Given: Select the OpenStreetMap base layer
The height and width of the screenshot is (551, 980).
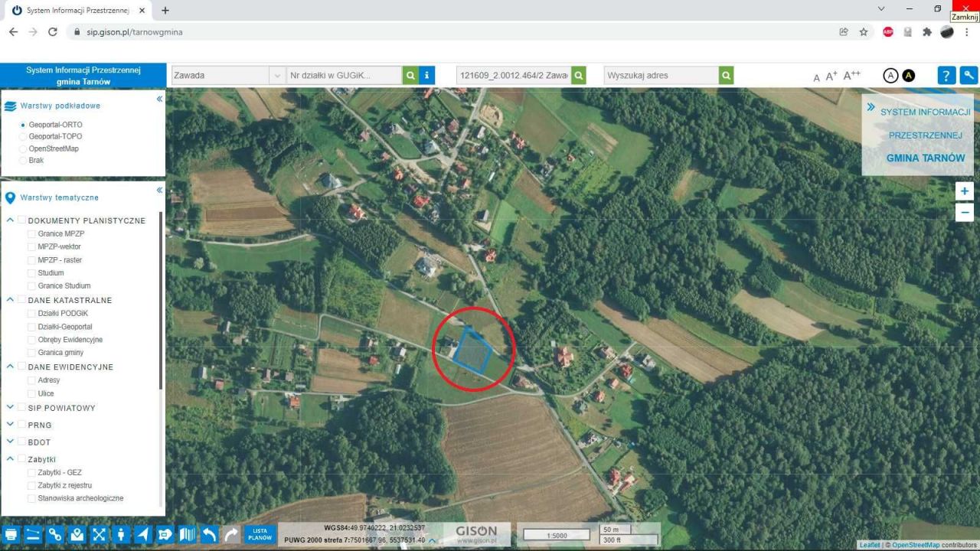Looking at the screenshot, I should tap(23, 148).
